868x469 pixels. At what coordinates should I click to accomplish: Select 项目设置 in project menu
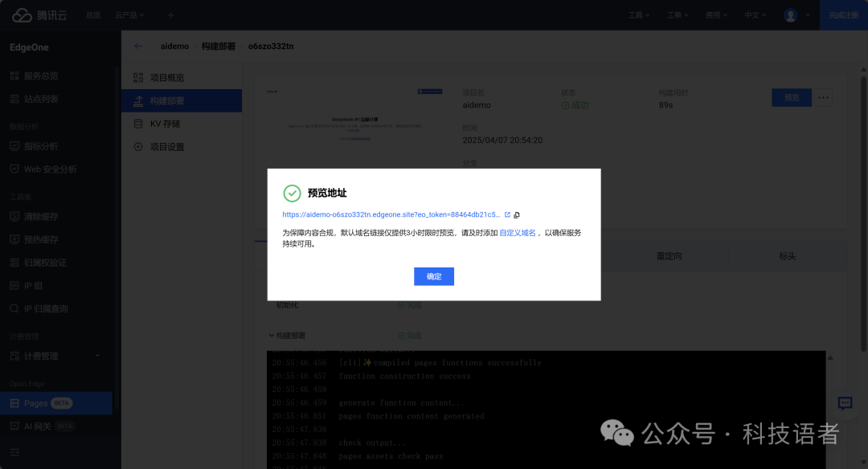click(182, 147)
